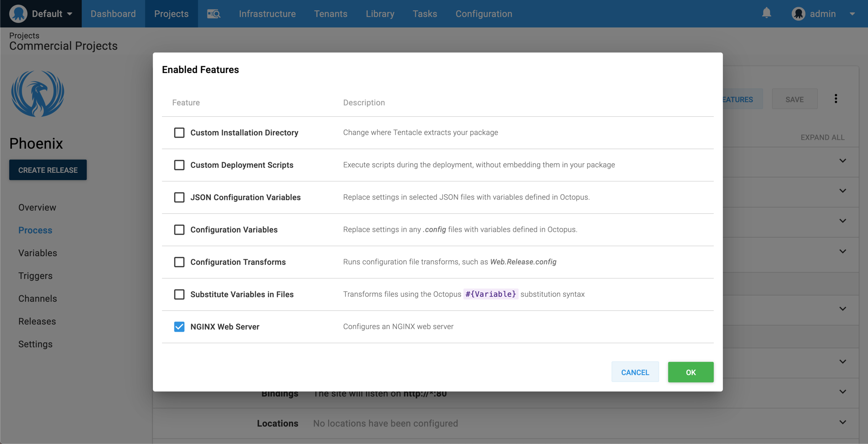Expand the Locations section chevron
This screenshot has height=444, width=868.
[842, 423]
